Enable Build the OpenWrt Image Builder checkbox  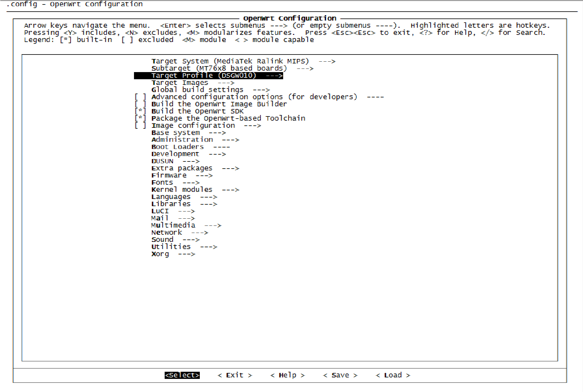click(141, 104)
